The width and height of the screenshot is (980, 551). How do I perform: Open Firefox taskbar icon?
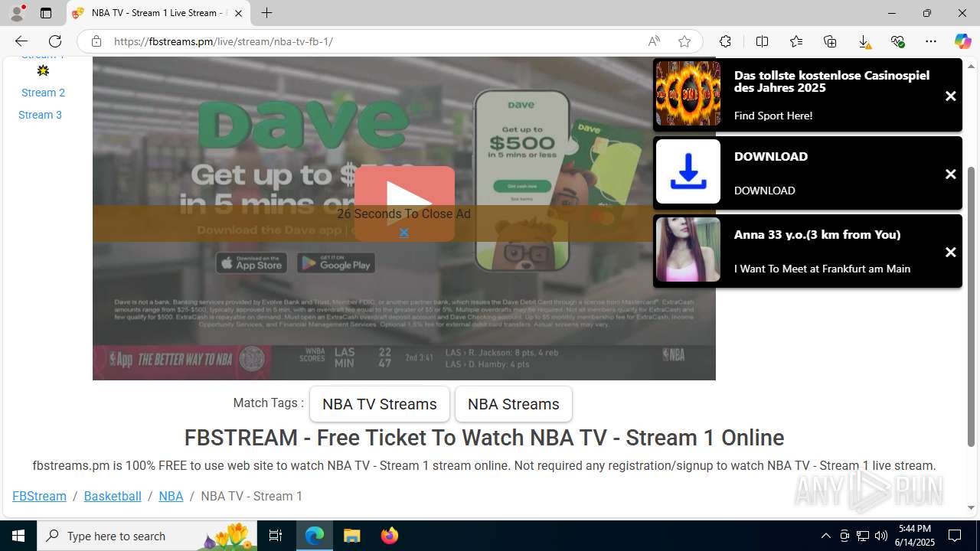point(389,536)
